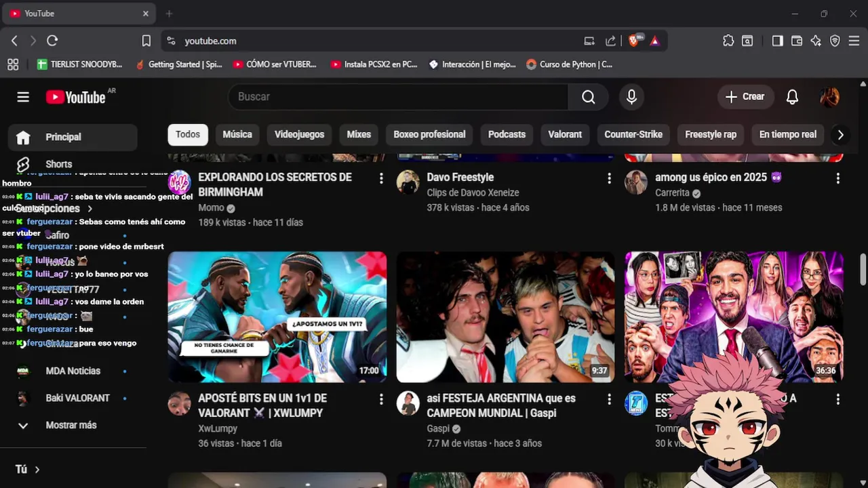Click inside the Buscar search field

398,97
